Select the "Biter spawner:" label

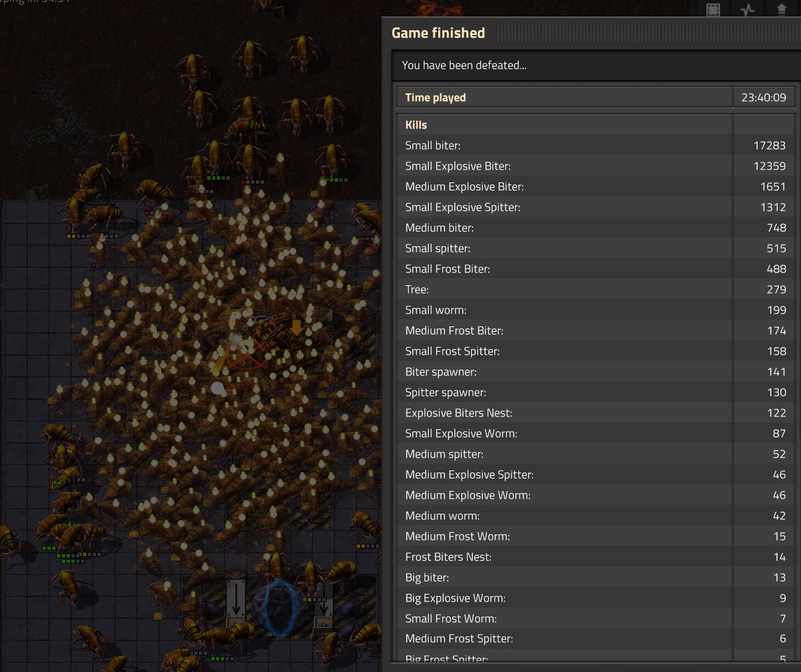coord(441,372)
